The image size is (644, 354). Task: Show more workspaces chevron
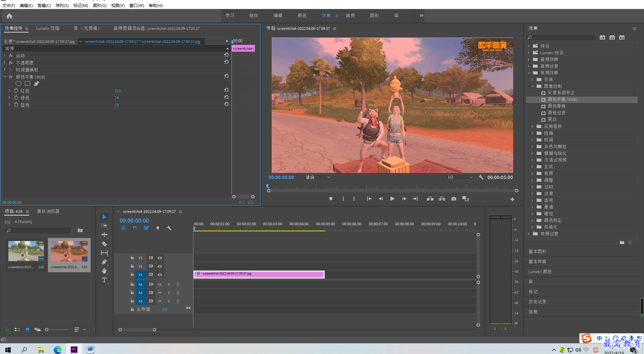(421, 15)
